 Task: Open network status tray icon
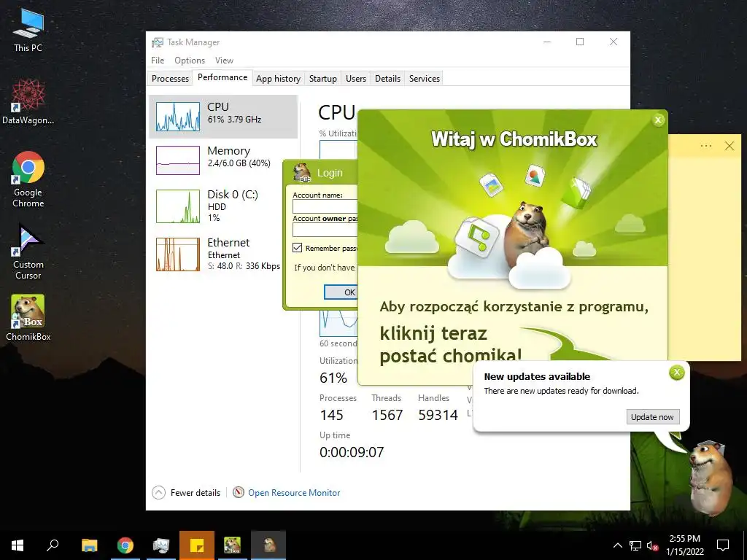click(x=635, y=545)
